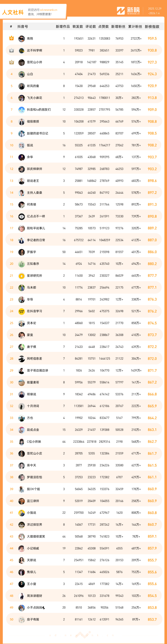Click the 抖音号 column header

click(x=23, y=27)
